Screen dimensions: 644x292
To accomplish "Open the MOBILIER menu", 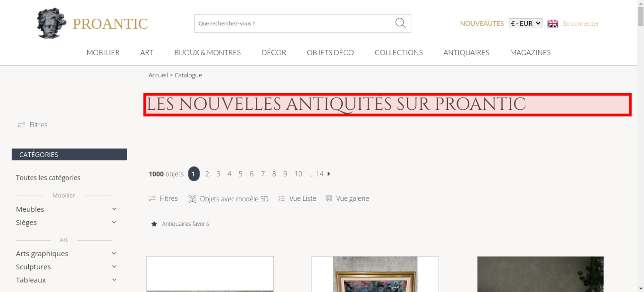I will click(x=103, y=52).
